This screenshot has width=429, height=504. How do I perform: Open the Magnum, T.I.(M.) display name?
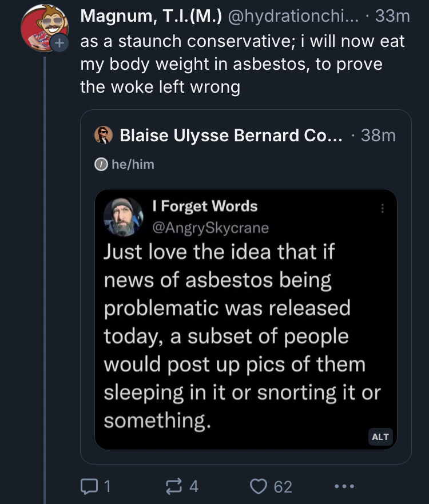tap(151, 17)
